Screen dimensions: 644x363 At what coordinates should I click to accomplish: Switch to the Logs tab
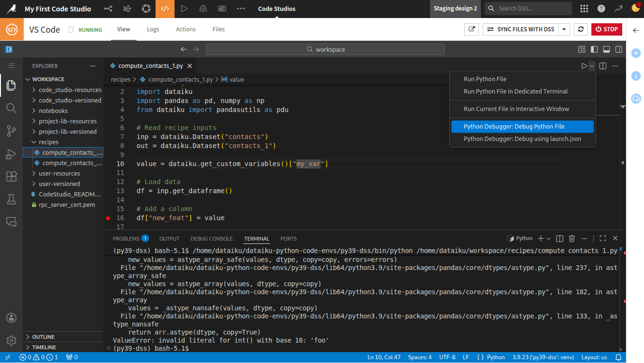[x=153, y=29]
